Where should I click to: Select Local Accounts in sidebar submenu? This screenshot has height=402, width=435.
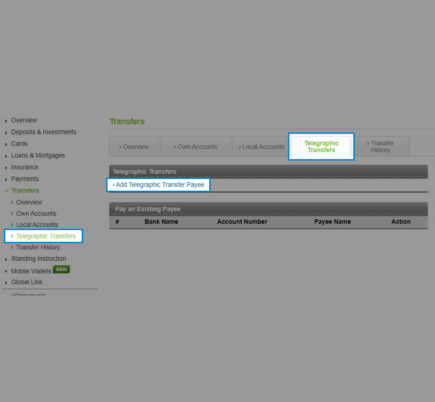37,225
